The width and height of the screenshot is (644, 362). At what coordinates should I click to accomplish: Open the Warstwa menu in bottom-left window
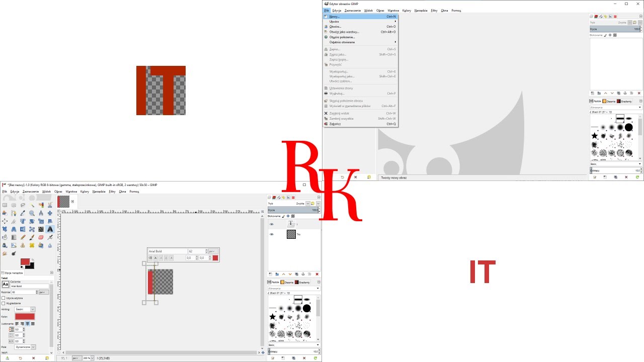71,192
